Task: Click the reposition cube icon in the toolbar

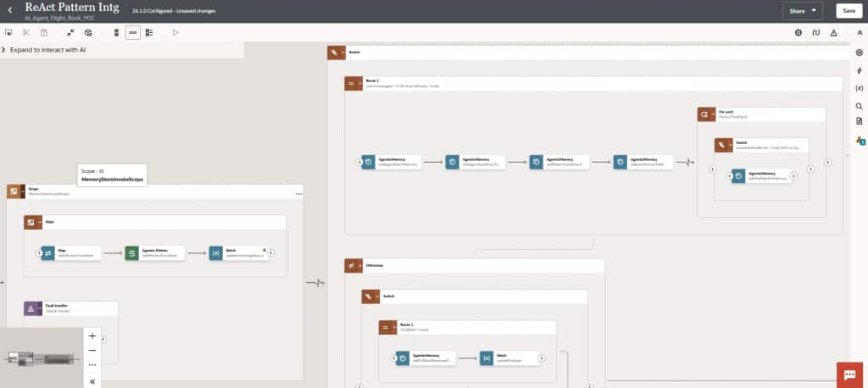Action: click(88, 33)
